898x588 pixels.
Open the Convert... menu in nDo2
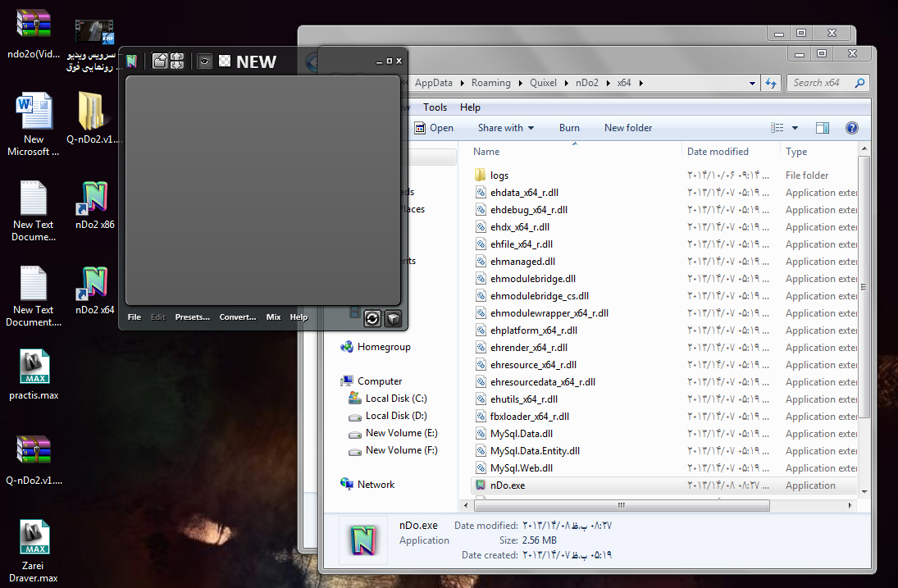238,317
